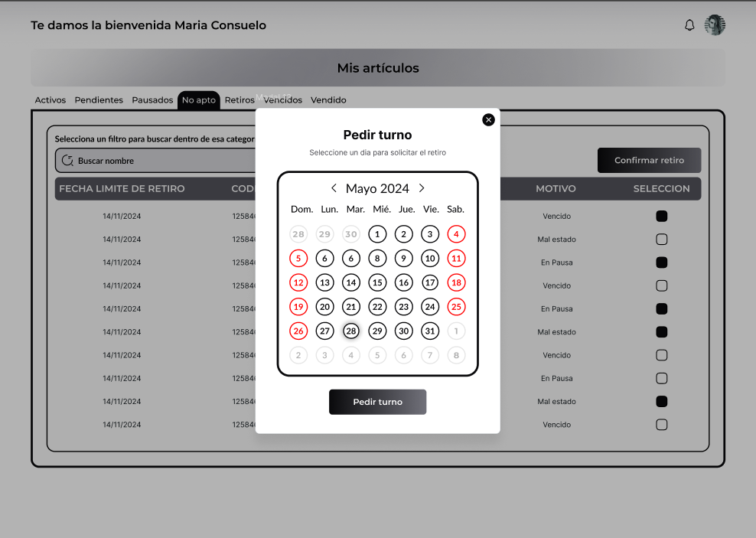Uncheck the checked Vencido row's checkbox
756x538 pixels.
661,216
